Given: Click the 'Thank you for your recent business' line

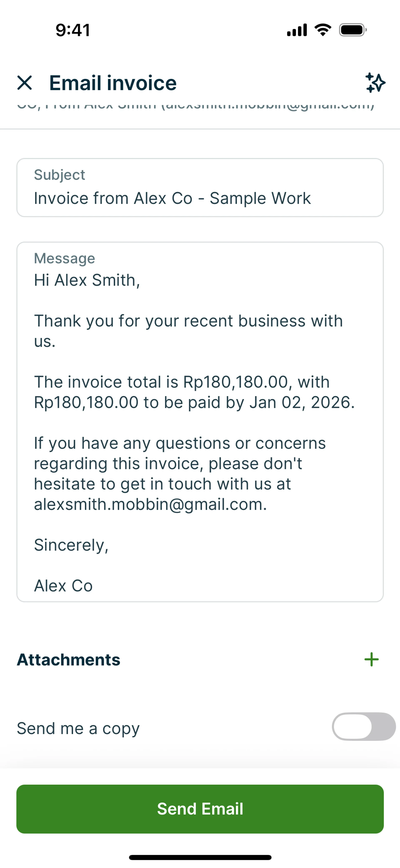Looking at the screenshot, I should click(188, 321).
